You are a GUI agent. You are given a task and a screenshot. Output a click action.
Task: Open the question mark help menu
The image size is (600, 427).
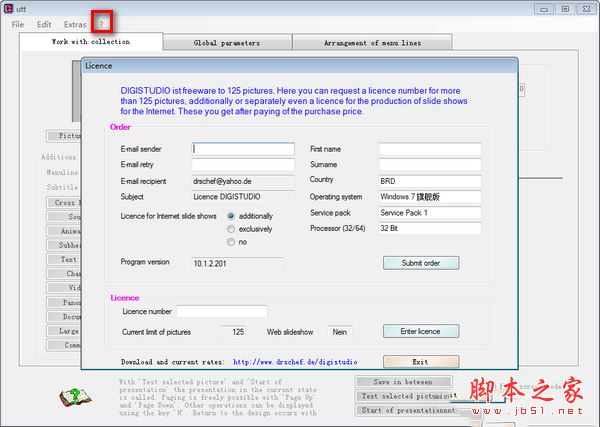pyautogui.click(x=102, y=24)
